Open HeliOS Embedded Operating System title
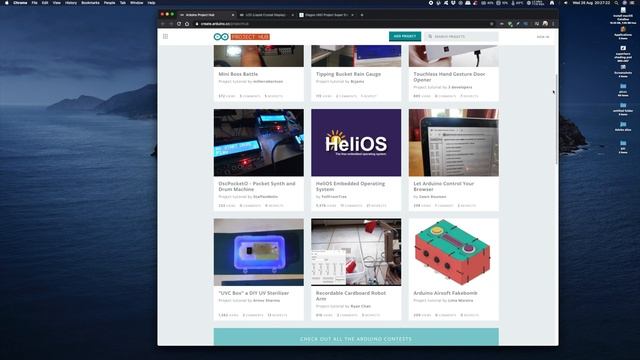 click(x=350, y=186)
